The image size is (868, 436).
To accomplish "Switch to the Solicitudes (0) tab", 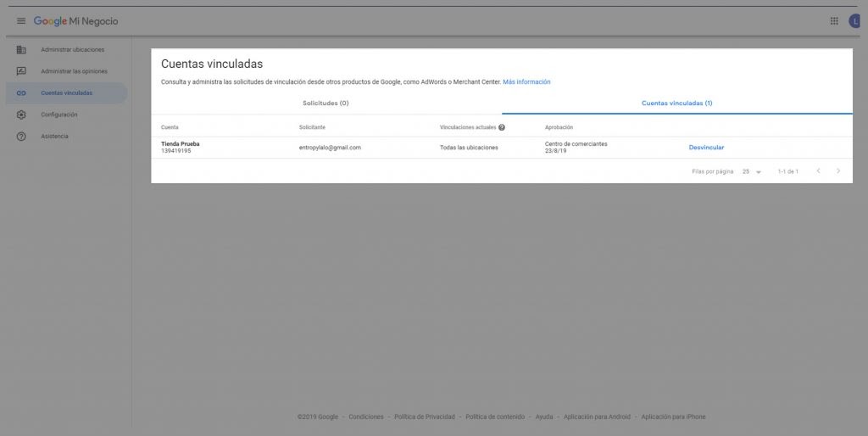I will [326, 103].
